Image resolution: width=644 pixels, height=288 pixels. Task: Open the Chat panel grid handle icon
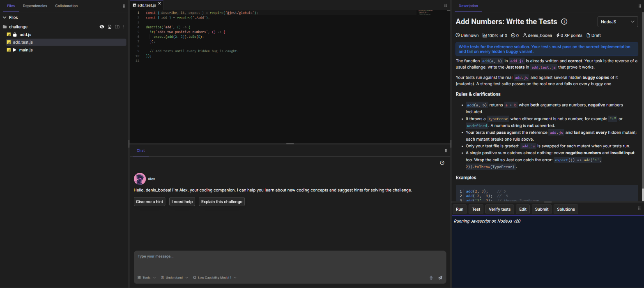pos(446,151)
